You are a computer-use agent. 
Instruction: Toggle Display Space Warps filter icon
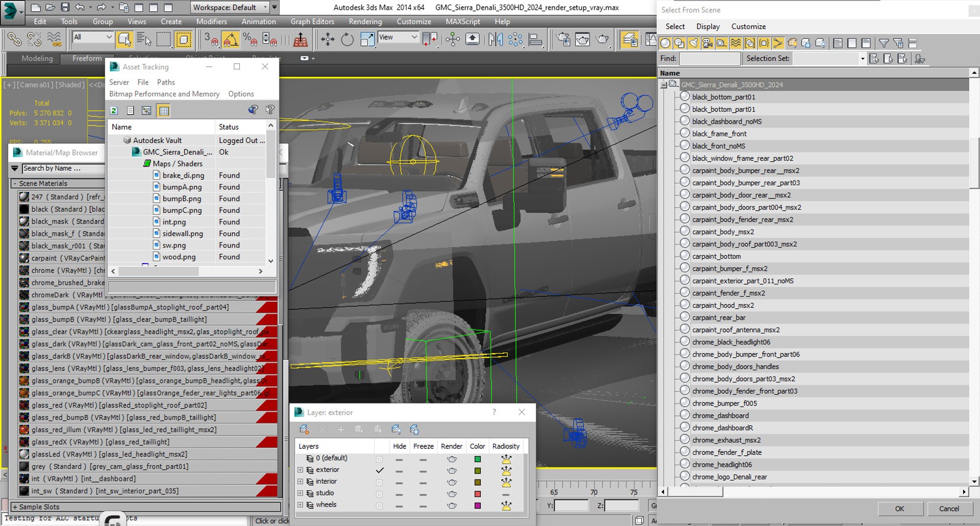736,43
